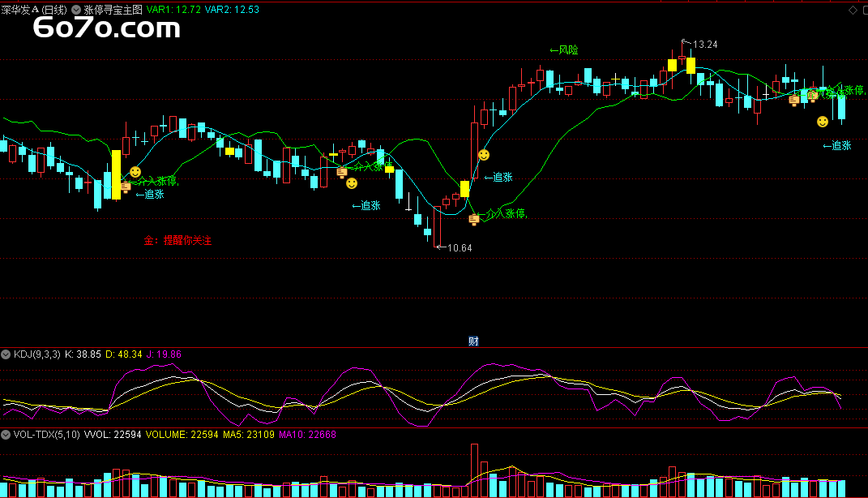Click the MA10: 22668 reading
The height and width of the screenshot is (498, 868).
(x=307, y=435)
